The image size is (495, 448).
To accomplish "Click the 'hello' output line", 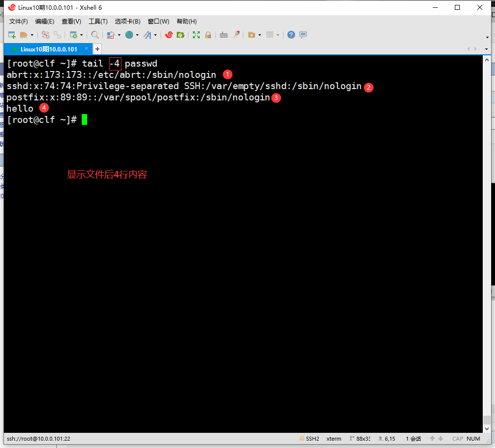I will tap(20, 108).
